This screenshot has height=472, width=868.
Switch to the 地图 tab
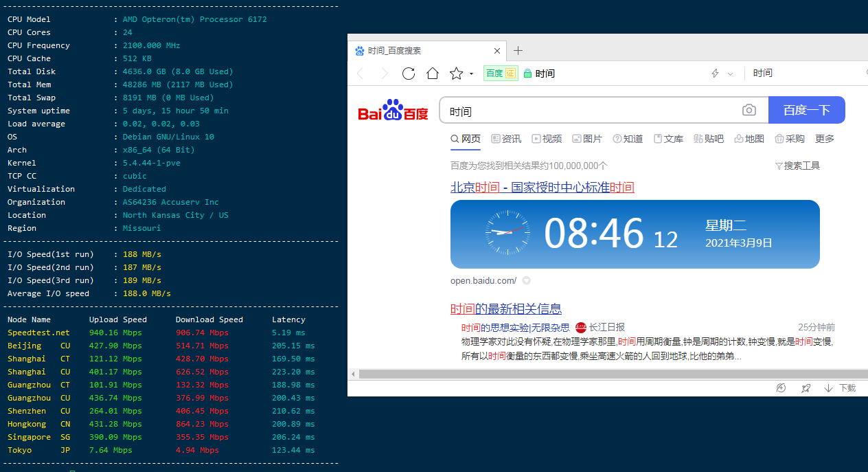(749, 139)
